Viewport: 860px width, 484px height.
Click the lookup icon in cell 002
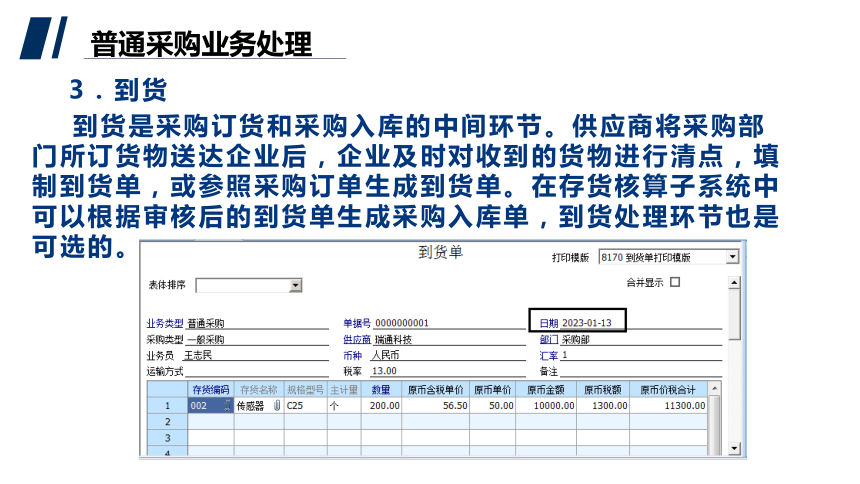(x=227, y=406)
